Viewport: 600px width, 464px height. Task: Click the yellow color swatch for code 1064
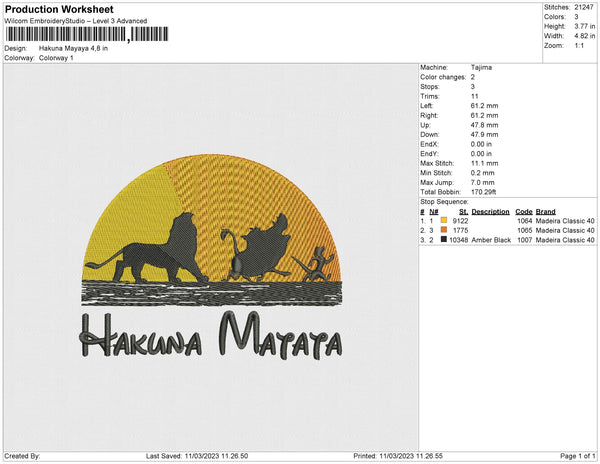(x=444, y=220)
